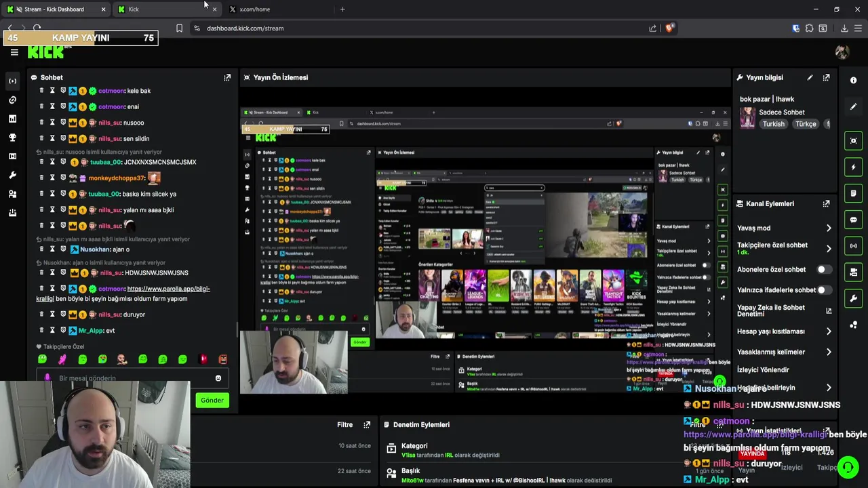Pop out the Yayın bilgisi panel

pos(826,77)
